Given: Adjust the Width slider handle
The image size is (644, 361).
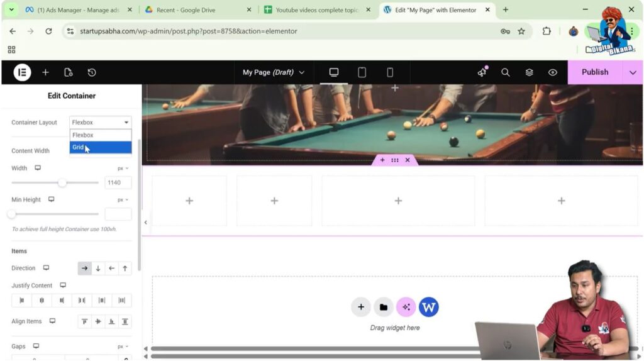Looking at the screenshot, I should pyautogui.click(x=62, y=183).
